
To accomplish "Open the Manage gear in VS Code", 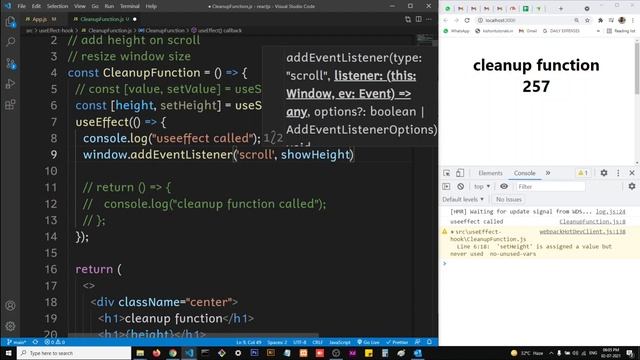I will point(11,326).
